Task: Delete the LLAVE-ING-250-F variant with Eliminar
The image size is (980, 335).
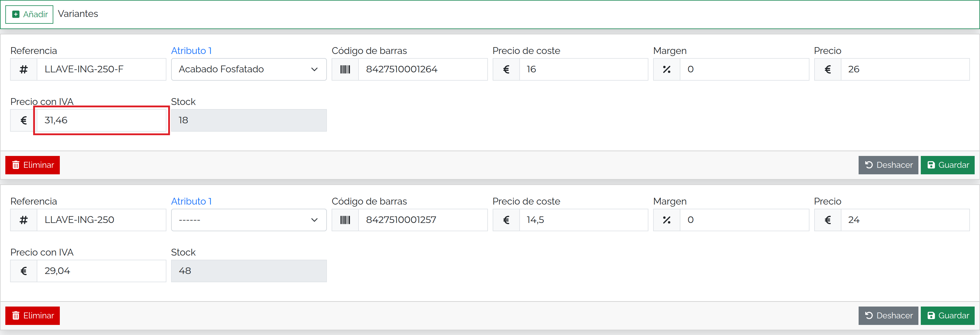Action: pyautogui.click(x=33, y=165)
